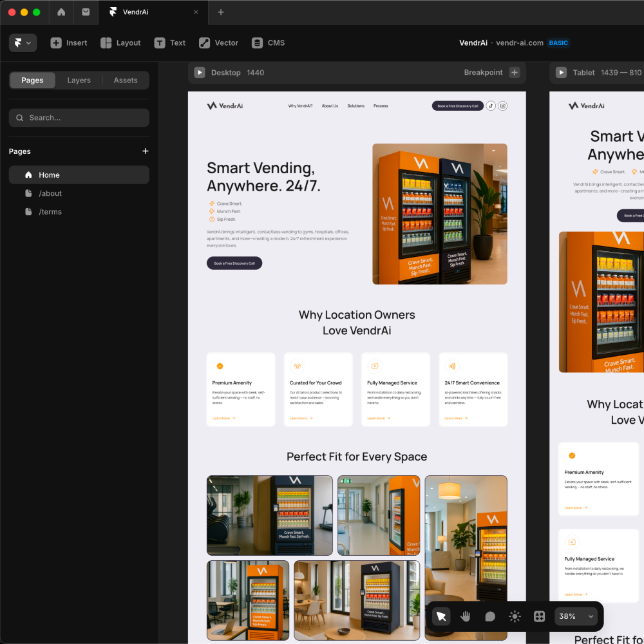Viewport: 644px width, 644px height.
Task: Open the Vector tool
Action: coord(218,43)
